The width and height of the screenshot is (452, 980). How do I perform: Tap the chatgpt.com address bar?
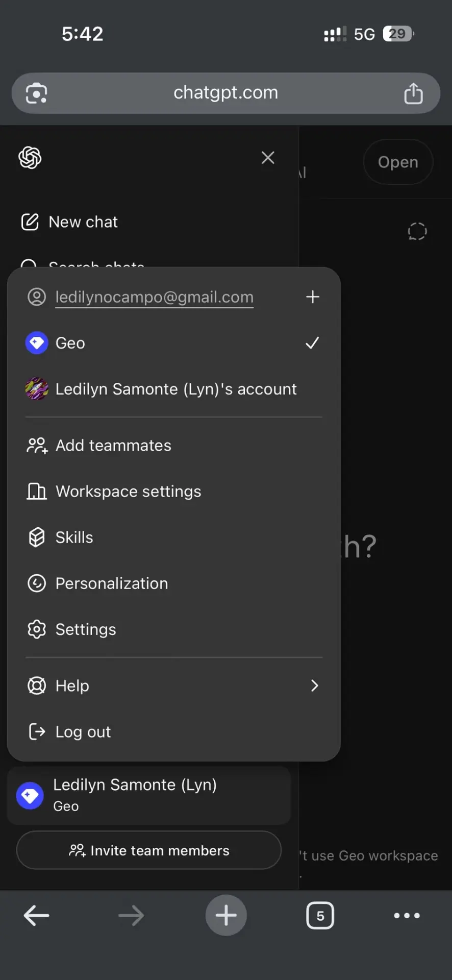pos(226,93)
